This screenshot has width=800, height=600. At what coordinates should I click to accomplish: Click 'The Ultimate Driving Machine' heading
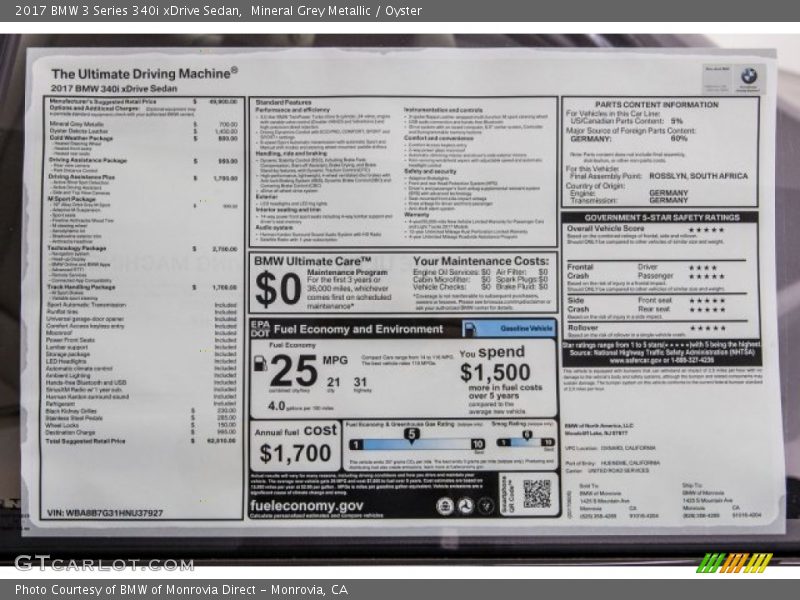(x=144, y=73)
